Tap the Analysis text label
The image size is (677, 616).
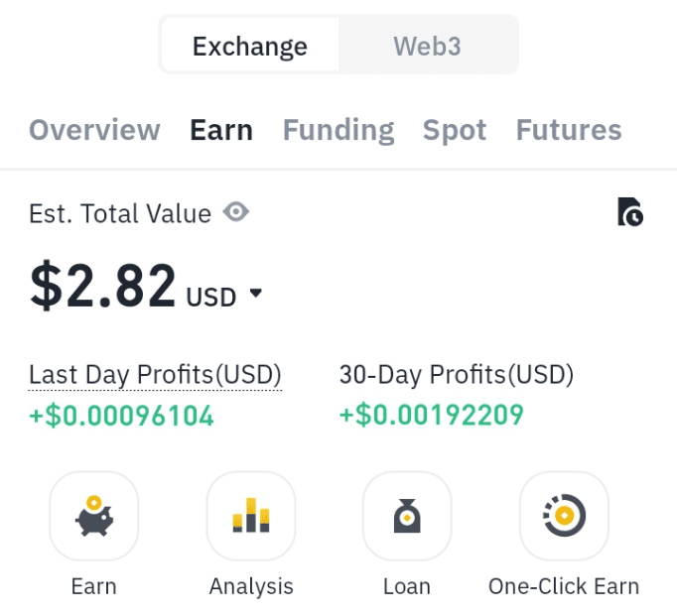pyautogui.click(x=251, y=587)
